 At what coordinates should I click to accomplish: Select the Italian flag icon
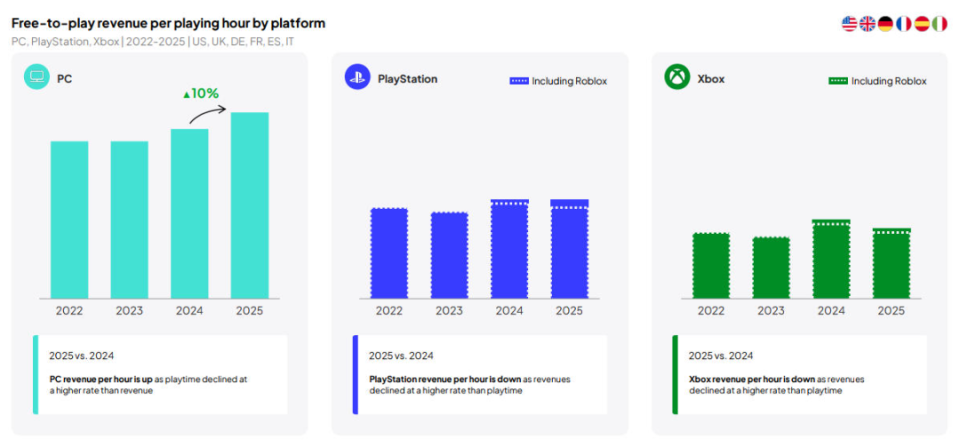[940, 24]
